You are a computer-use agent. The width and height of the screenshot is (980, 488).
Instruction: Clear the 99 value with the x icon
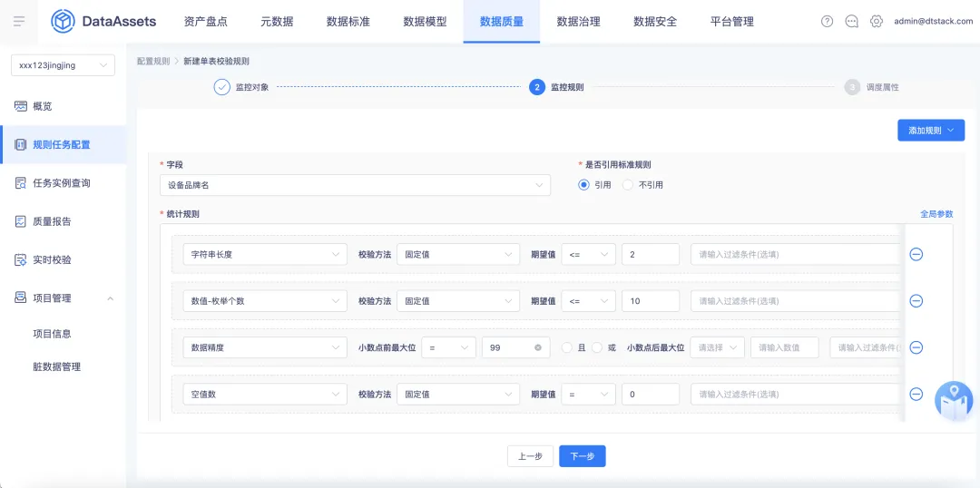pos(537,347)
